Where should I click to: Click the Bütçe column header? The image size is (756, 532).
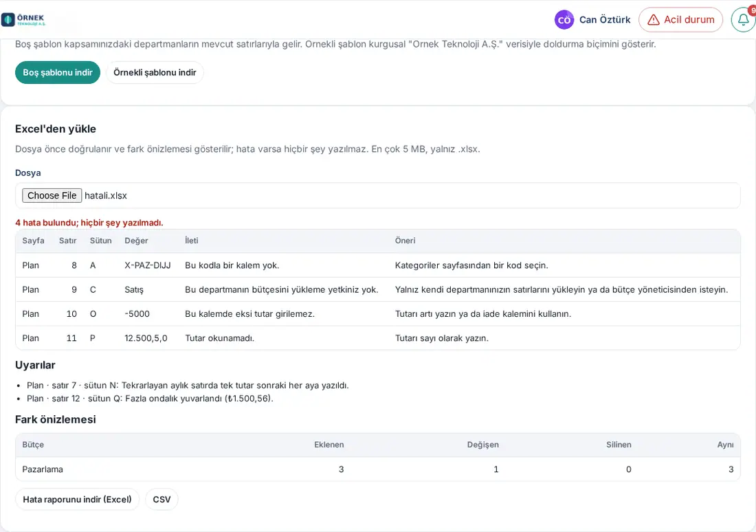click(33, 445)
